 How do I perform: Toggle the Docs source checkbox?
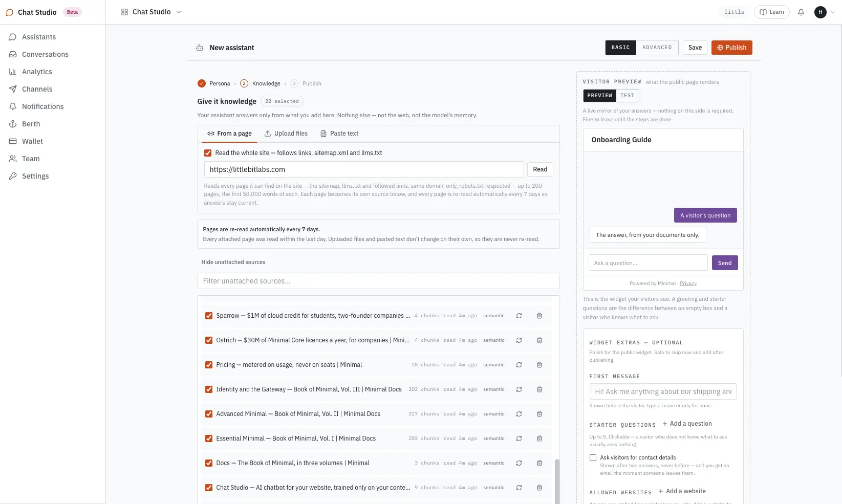209,463
